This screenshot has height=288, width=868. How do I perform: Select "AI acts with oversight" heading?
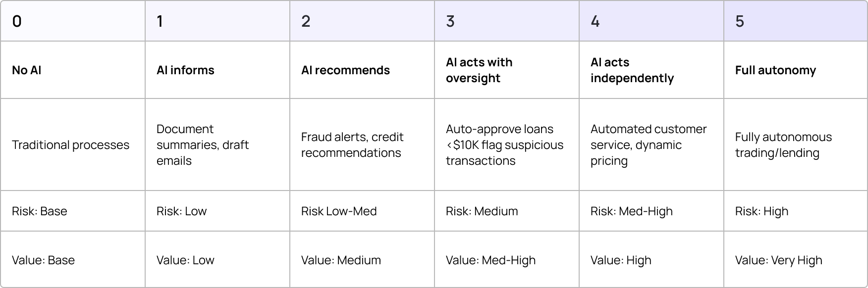tap(479, 70)
